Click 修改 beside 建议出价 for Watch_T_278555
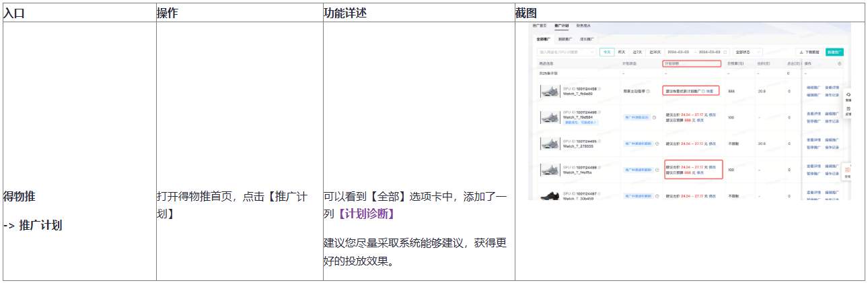The image size is (868, 283). pyautogui.click(x=712, y=144)
